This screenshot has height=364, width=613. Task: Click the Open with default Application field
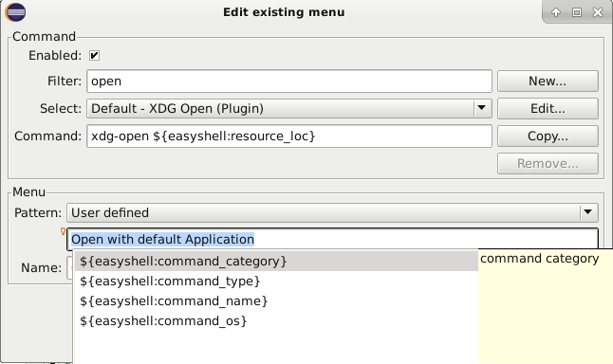[x=332, y=239]
